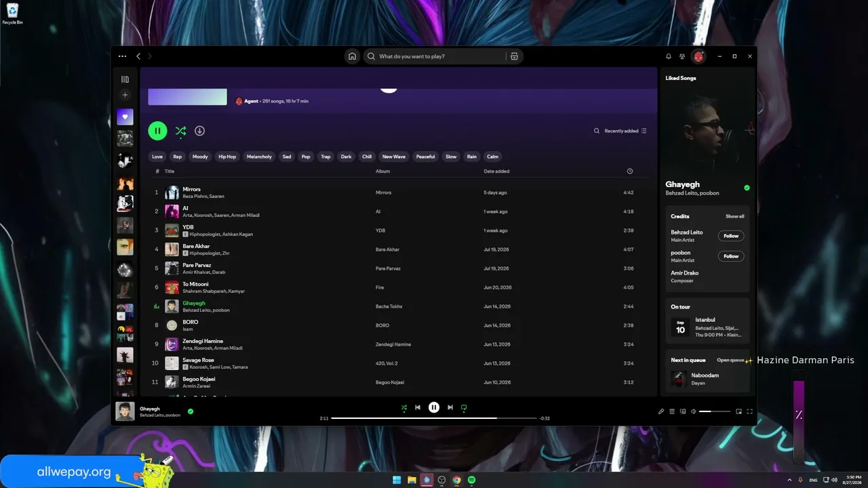Toggle shuffle beside the big green button

(180, 131)
